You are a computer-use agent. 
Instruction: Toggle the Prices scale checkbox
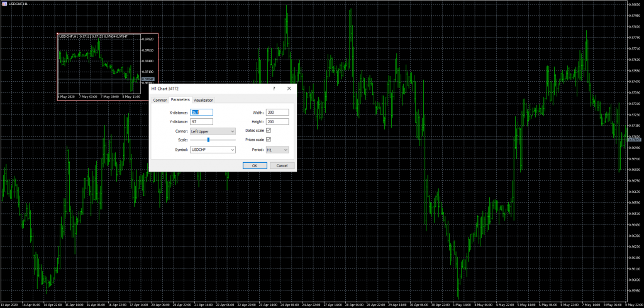tap(269, 140)
